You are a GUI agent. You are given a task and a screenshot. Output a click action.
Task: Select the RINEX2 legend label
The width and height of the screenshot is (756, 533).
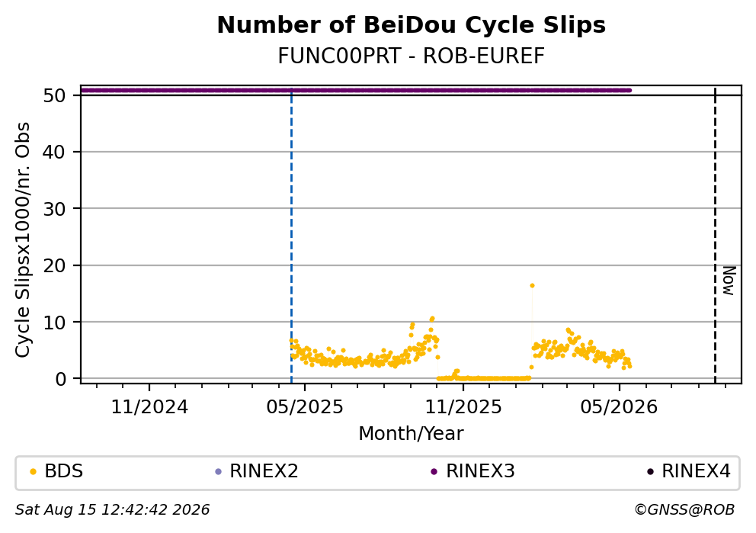point(264,471)
